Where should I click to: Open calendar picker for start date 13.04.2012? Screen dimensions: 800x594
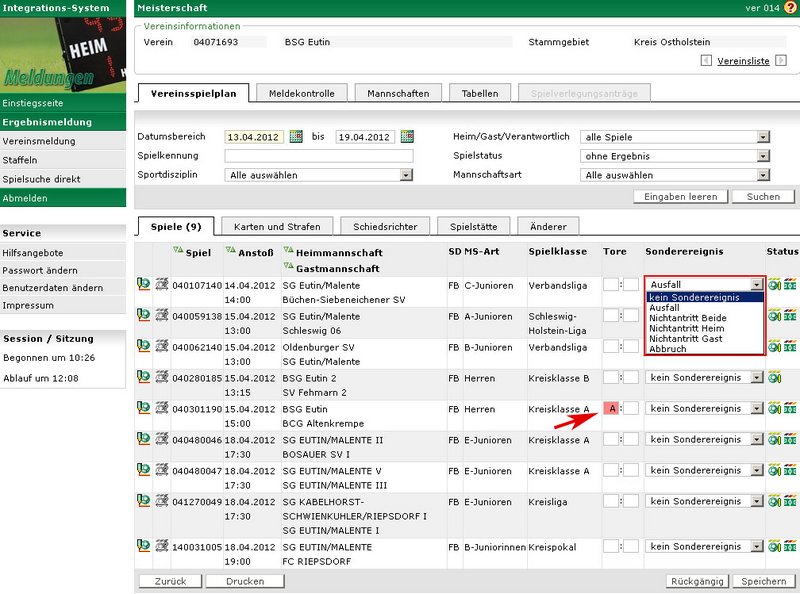pos(296,137)
